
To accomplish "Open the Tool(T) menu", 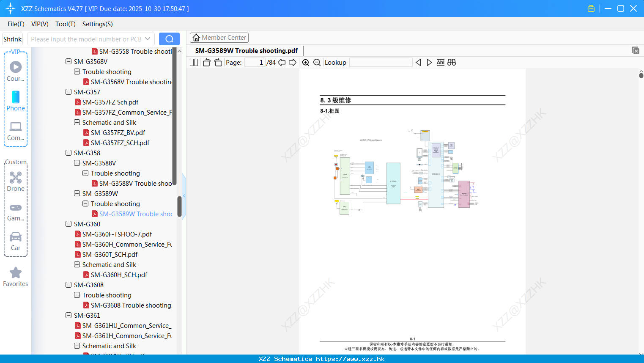I will (66, 24).
